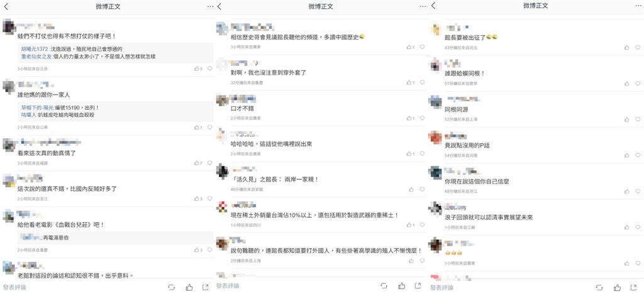Like the comment 同根同源
The width and height of the screenshot is (644, 294).
pos(627,120)
